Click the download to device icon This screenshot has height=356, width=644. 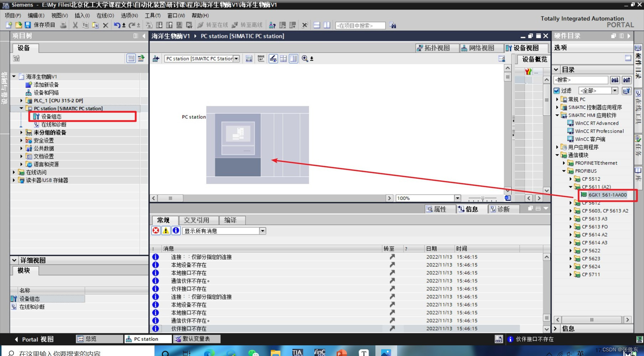tap(159, 25)
